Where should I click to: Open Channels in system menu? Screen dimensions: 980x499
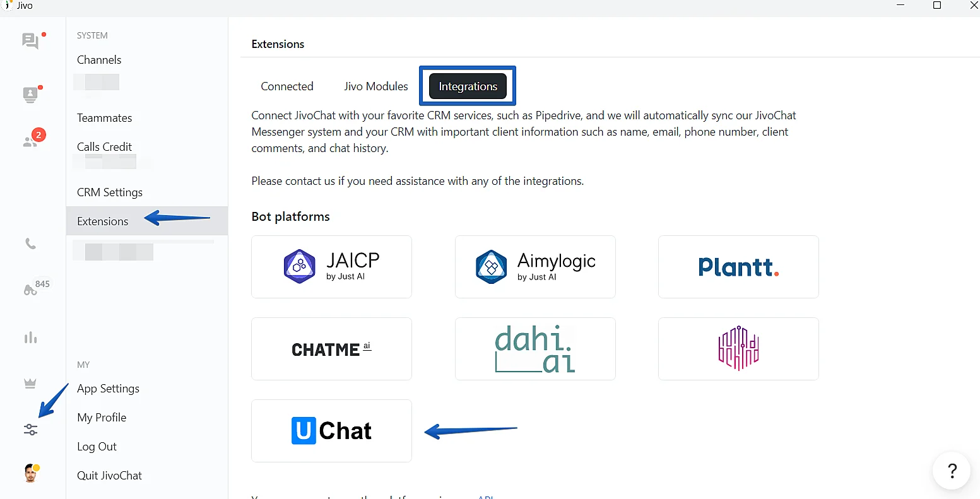click(99, 60)
